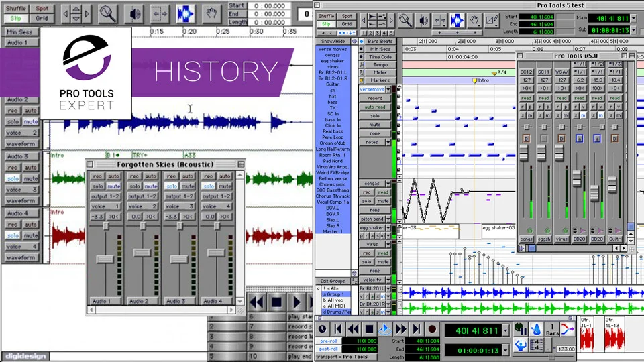Select the Grabber hand tool in Pro Tools 5 test window
The image size is (644, 362).
(x=474, y=21)
